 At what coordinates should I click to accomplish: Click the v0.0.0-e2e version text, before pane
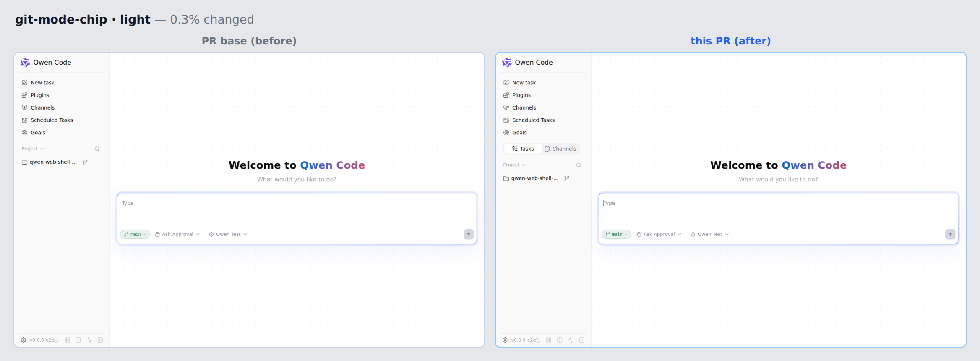tap(42, 340)
